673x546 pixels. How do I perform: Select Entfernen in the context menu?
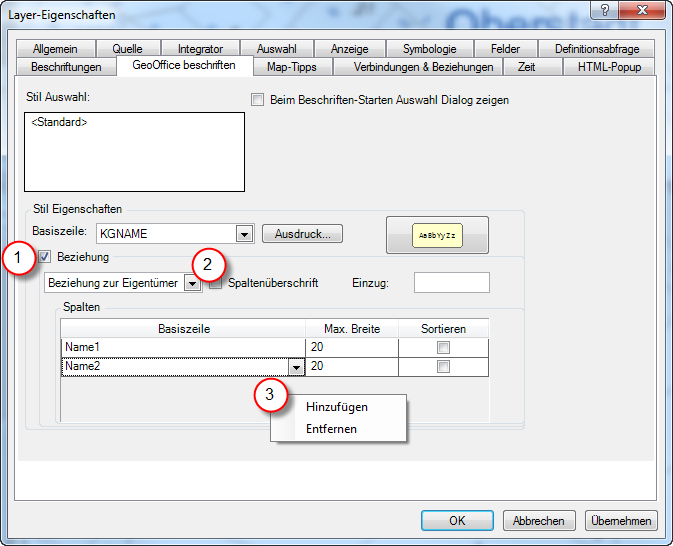331,429
